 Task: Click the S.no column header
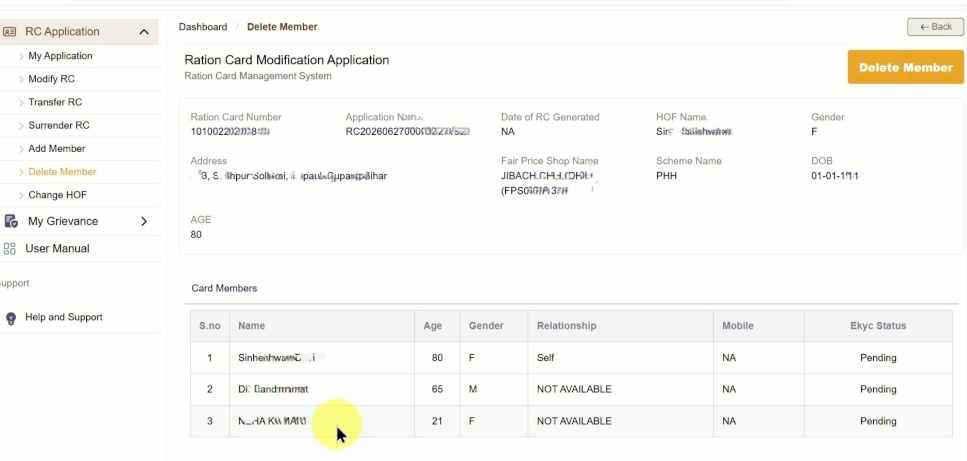tap(210, 325)
